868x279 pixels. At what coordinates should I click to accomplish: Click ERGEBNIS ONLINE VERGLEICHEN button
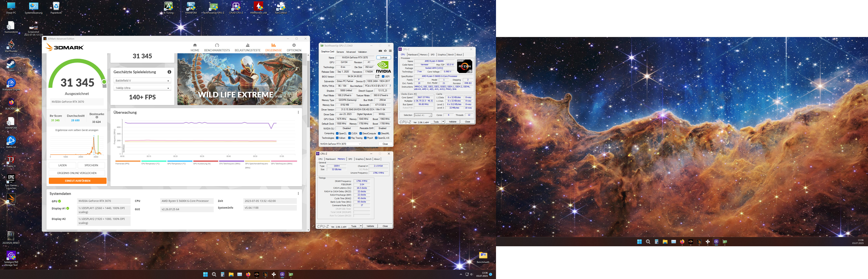coord(77,173)
